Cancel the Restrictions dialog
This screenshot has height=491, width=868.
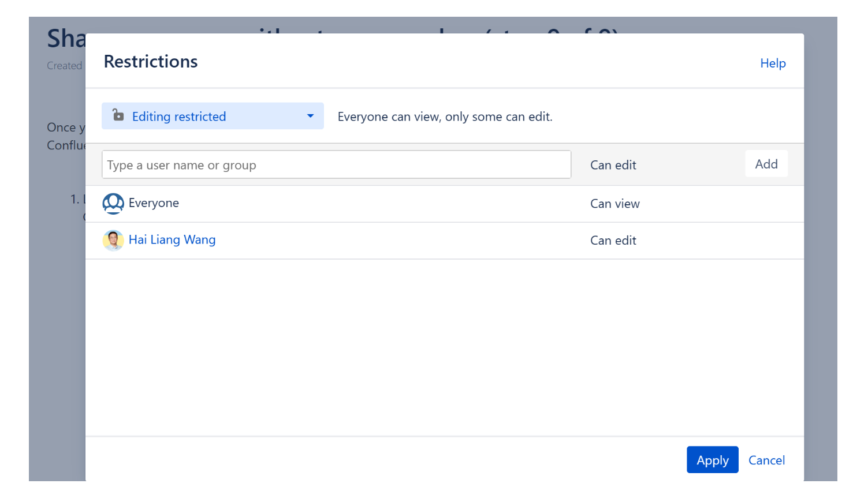pos(766,460)
